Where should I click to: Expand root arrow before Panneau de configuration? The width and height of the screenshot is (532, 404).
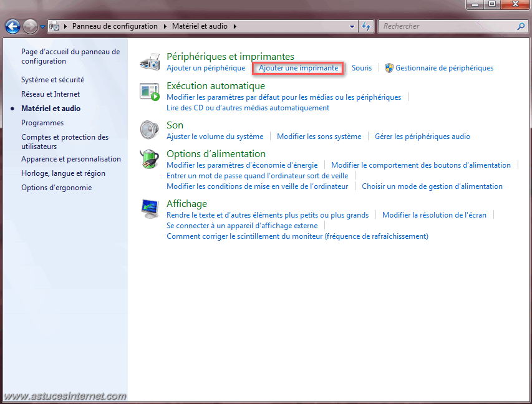coord(65,26)
